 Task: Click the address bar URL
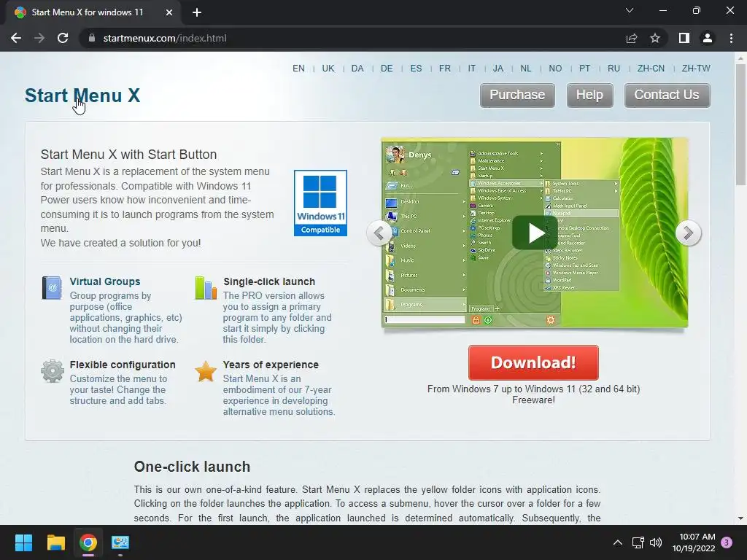165,38
